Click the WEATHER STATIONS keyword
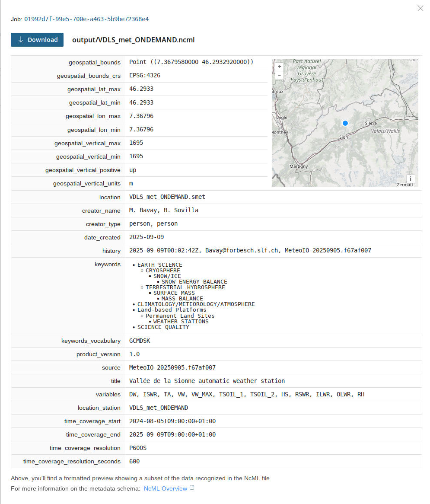The width and height of the screenshot is (430, 504). (181, 322)
